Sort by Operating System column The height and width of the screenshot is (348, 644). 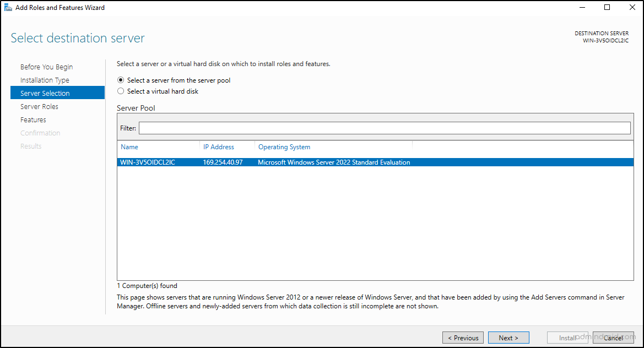pos(284,147)
